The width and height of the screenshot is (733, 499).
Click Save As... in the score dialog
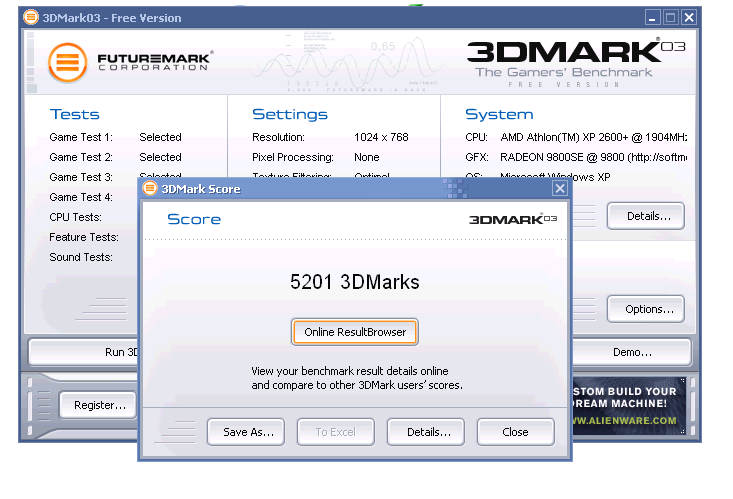coord(246,432)
